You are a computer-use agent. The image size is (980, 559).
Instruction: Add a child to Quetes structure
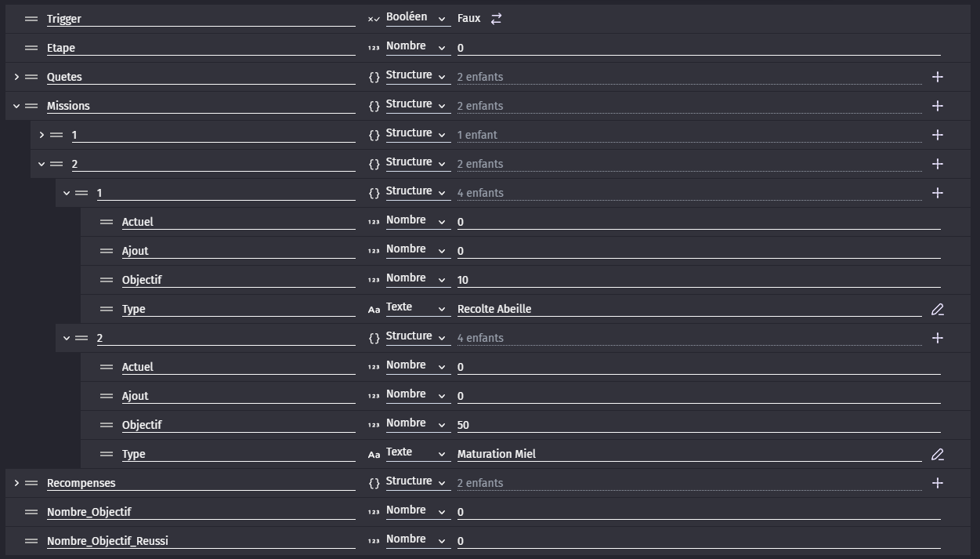938,77
